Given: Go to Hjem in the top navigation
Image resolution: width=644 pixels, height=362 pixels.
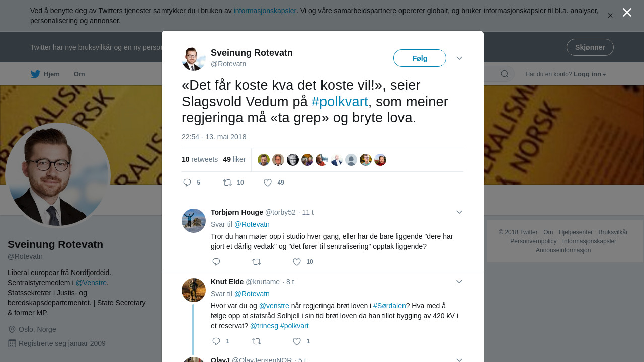Looking at the screenshot, I should click(52, 74).
